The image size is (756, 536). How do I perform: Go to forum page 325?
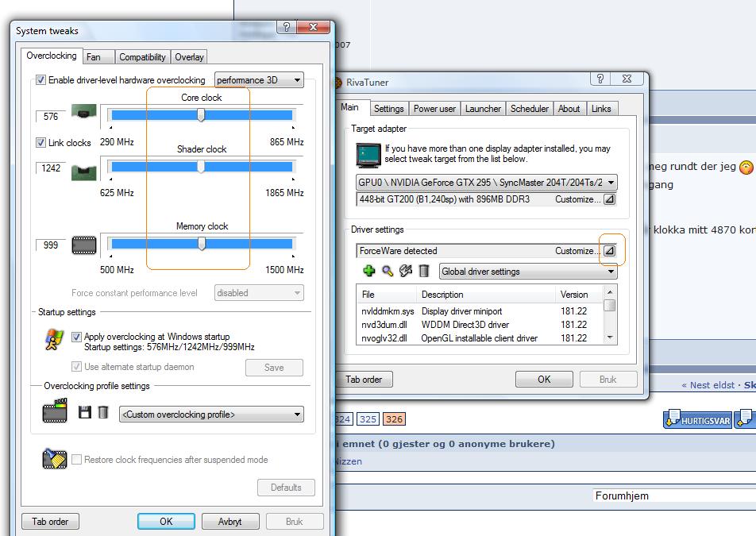click(368, 418)
